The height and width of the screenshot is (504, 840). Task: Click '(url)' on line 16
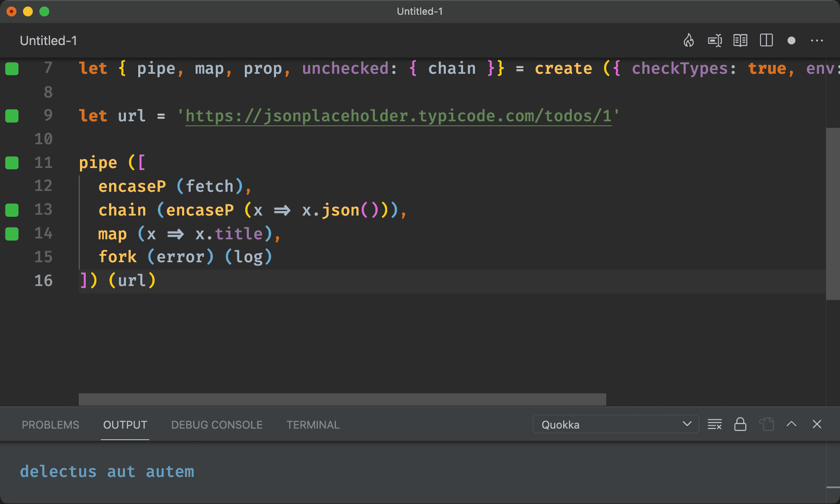click(132, 281)
